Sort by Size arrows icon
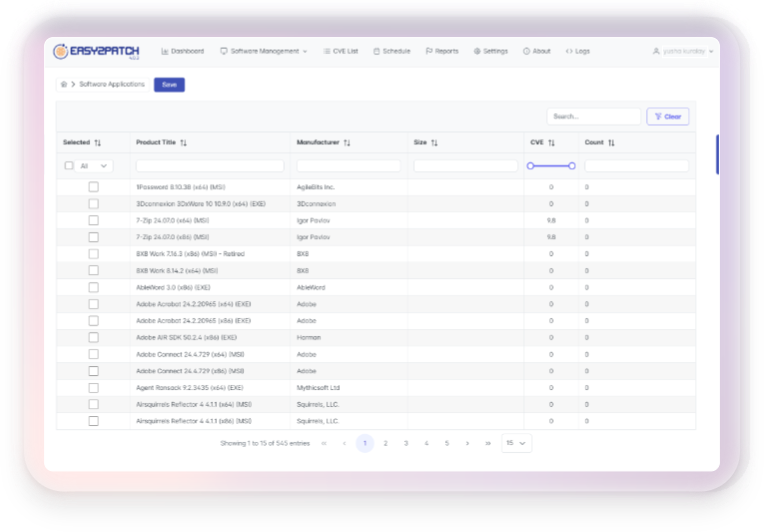The height and width of the screenshot is (532, 764). [434, 143]
